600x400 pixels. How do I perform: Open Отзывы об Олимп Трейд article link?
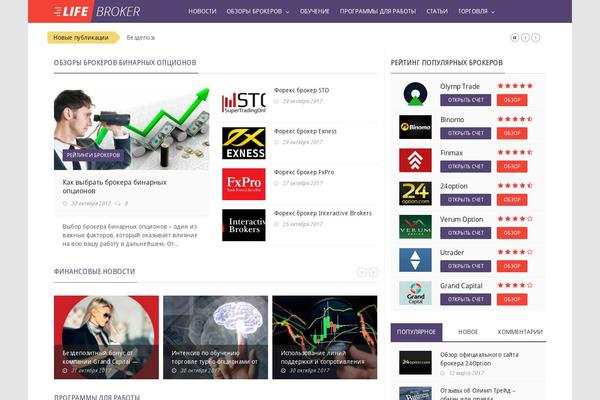[478, 395]
